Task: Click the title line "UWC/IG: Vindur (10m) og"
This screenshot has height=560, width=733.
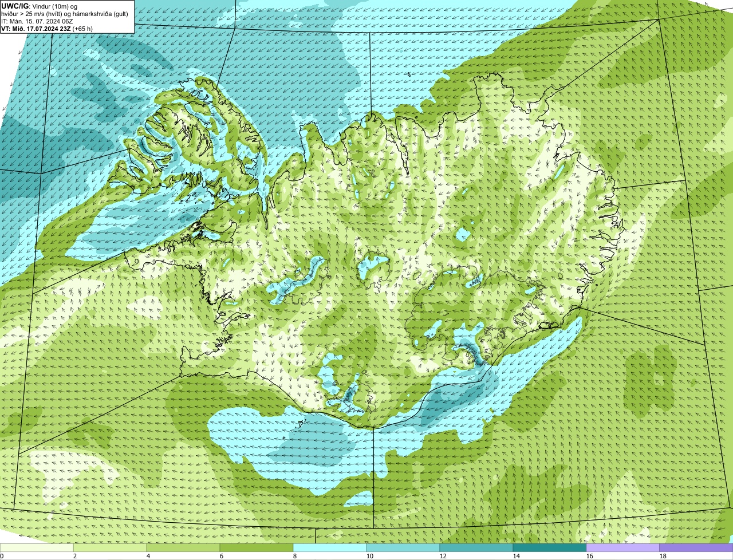Action: (x=39, y=6)
